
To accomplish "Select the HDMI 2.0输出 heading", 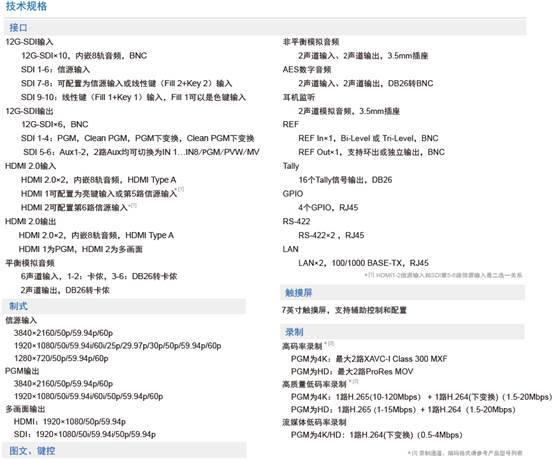I will (x=30, y=222).
